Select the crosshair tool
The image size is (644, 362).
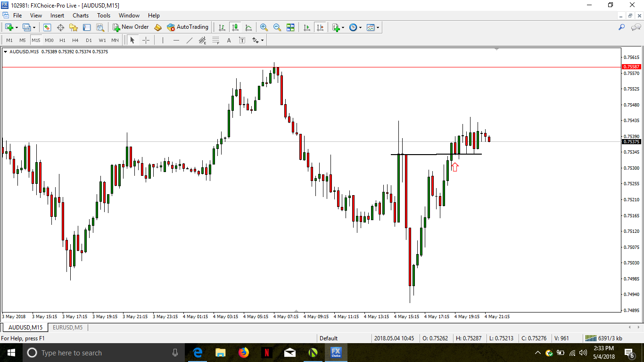(x=146, y=41)
